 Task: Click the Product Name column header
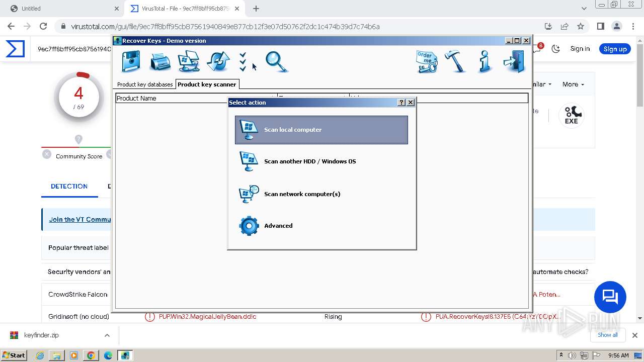click(x=171, y=98)
